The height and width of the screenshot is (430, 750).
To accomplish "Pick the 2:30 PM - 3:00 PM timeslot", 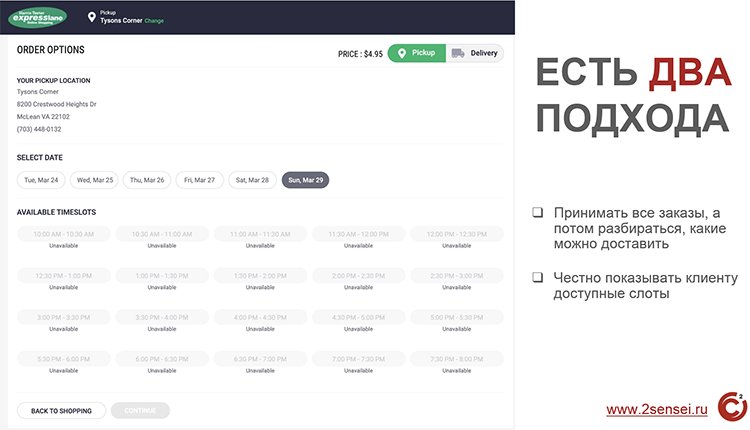I will (x=457, y=276).
